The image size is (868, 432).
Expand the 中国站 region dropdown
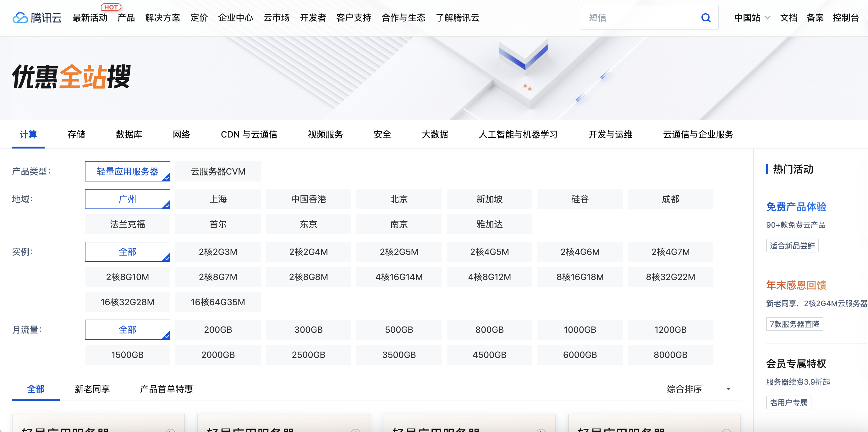(752, 18)
